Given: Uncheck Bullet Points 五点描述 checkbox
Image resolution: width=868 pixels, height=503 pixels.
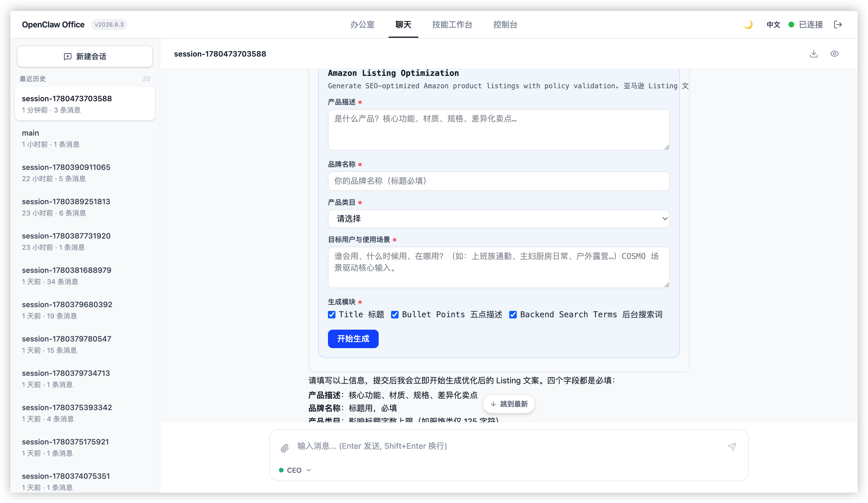Looking at the screenshot, I should [395, 314].
